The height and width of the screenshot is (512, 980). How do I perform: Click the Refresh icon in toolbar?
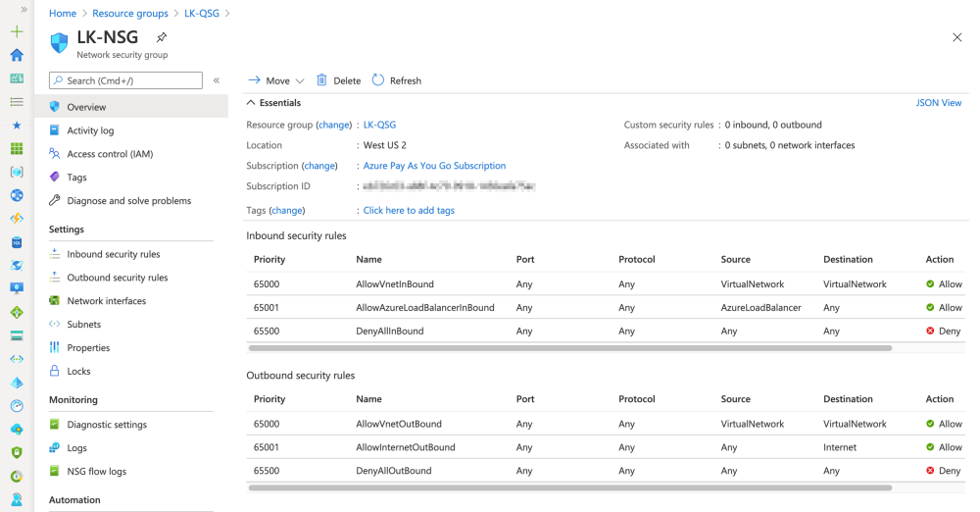[378, 80]
